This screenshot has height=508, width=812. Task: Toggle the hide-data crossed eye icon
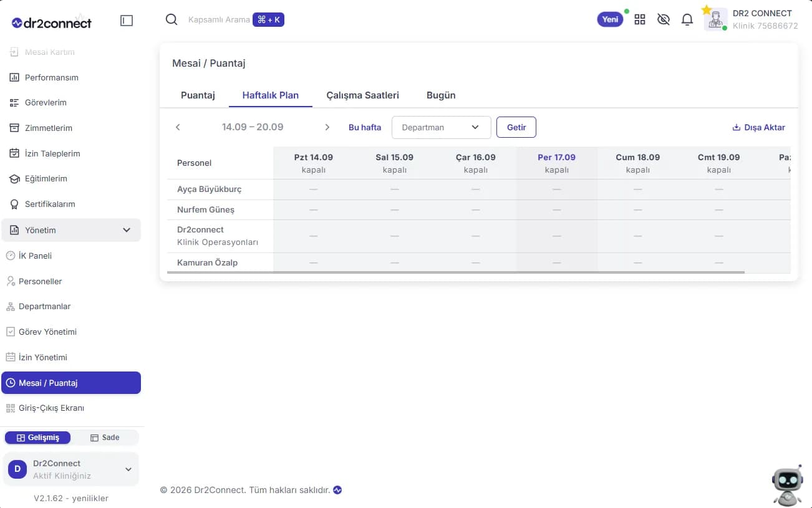point(664,19)
